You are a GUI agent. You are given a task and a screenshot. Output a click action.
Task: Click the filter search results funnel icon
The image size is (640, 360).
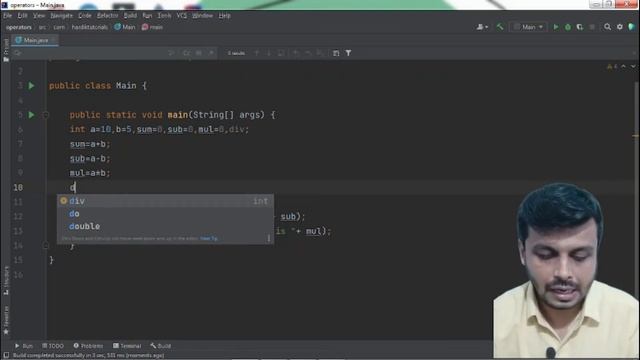(x=348, y=53)
